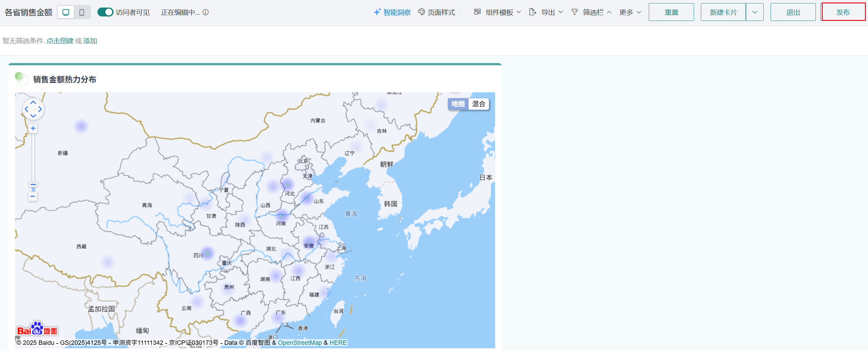Click the 发布 publish button
868x351 pixels.
tap(843, 12)
